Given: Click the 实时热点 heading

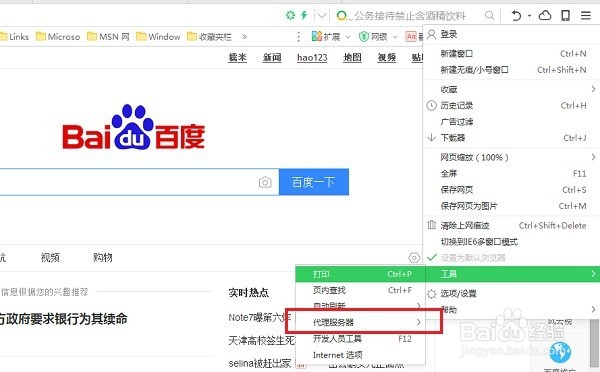Looking at the screenshot, I should click(249, 293).
